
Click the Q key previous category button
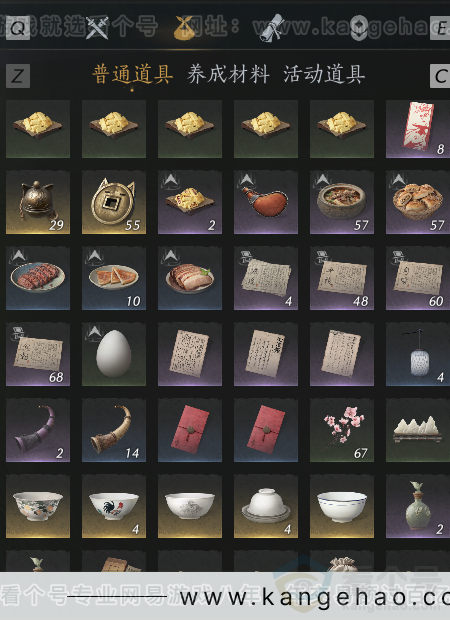pyautogui.click(x=18, y=28)
